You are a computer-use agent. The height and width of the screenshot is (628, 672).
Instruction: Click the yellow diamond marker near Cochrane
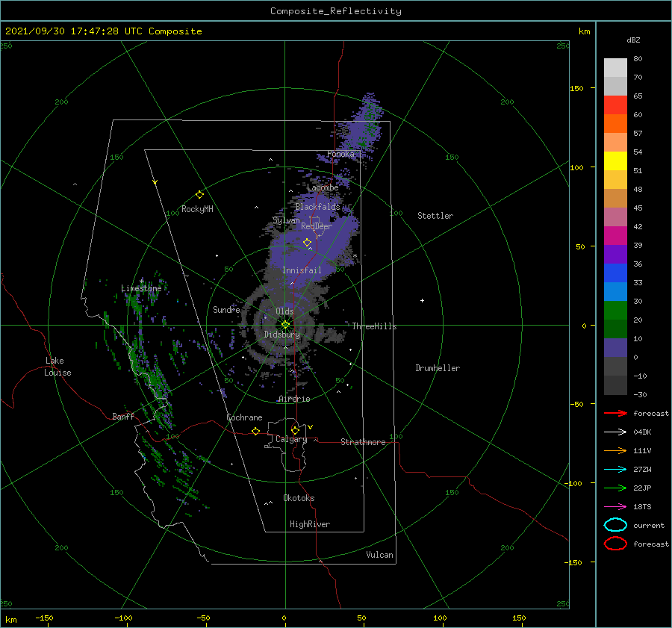coord(256,431)
